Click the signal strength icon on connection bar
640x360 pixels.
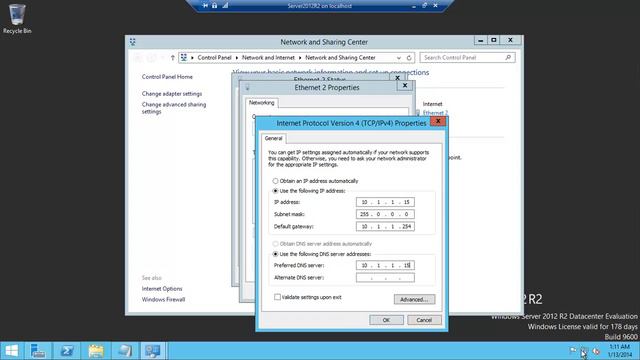click(x=225, y=6)
